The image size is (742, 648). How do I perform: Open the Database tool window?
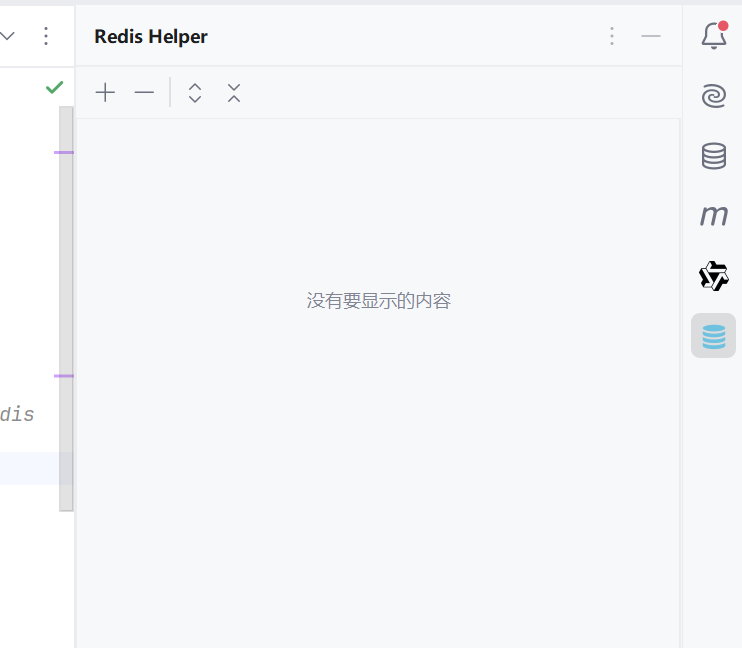714,156
